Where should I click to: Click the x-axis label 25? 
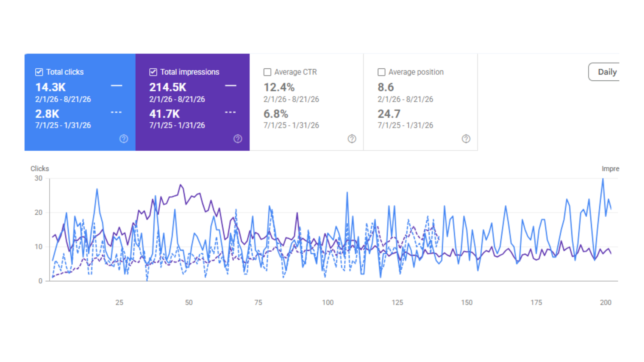click(x=119, y=302)
